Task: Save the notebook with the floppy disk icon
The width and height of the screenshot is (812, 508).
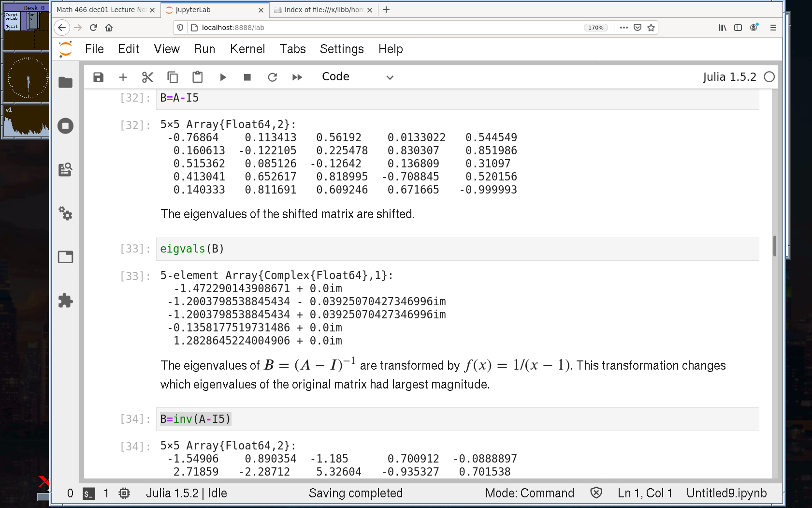Action: [x=98, y=77]
